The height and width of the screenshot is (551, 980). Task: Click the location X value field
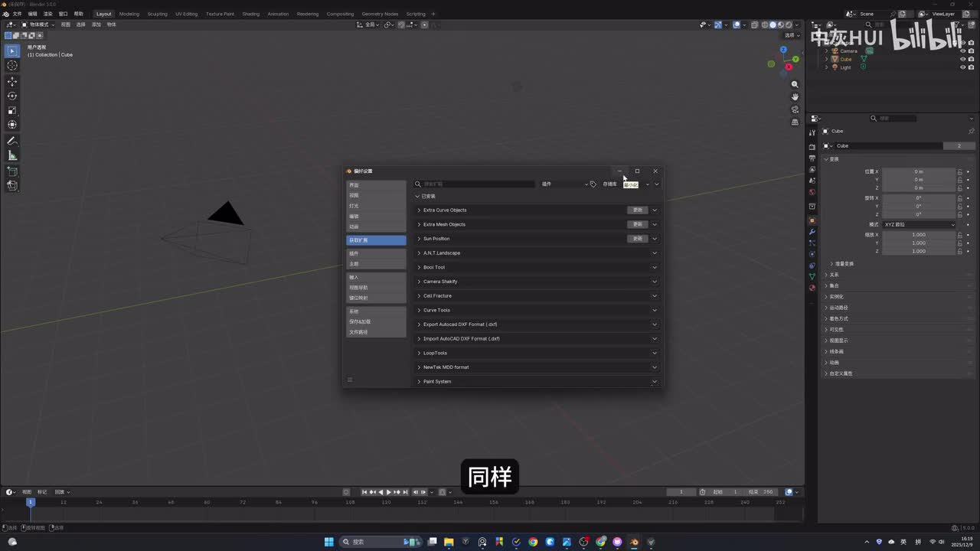pyautogui.click(x=919, y=171)
